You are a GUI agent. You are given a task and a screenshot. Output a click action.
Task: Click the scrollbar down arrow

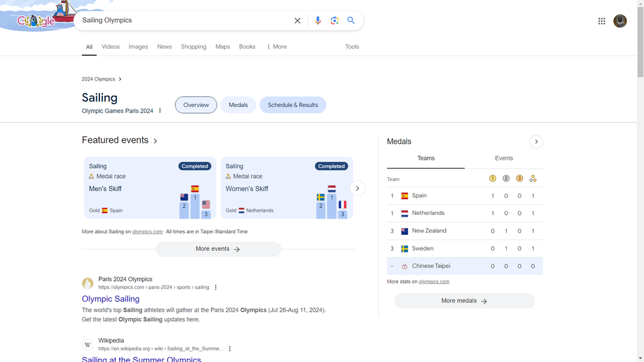pos(640,359)
